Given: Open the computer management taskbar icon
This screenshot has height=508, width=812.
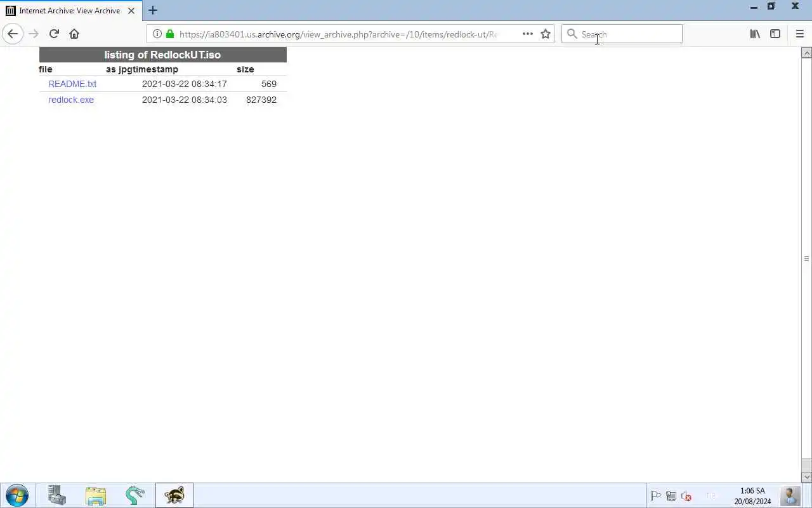Looking at the screenshot, I should (x=56, y=495).
